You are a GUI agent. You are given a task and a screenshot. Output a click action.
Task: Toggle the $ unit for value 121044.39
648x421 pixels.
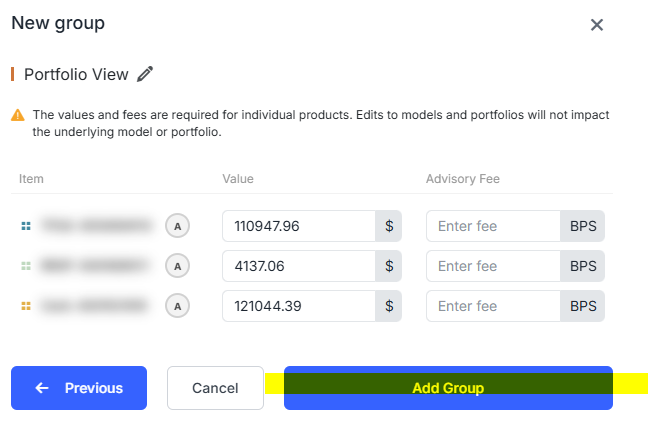pyautogui.click(x=389, y=306)
